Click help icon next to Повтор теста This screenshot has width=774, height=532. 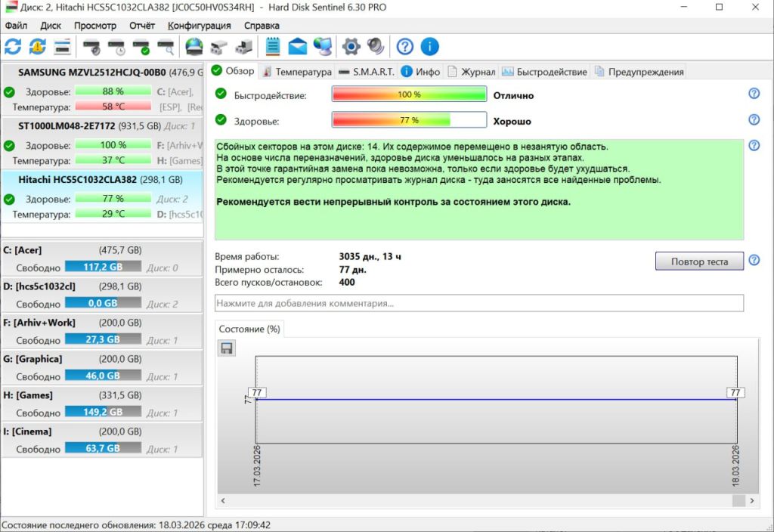[754, 260]
